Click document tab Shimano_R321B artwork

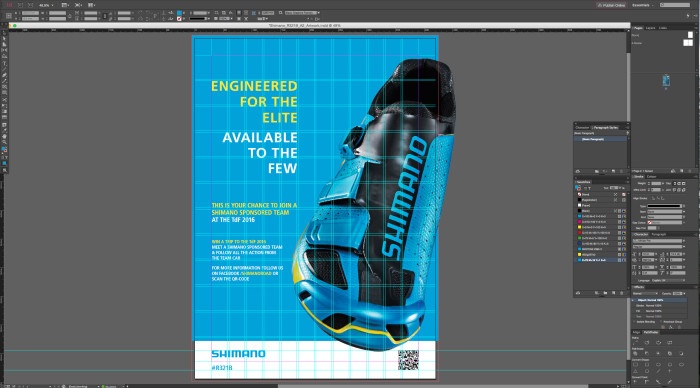pos(305,25)
